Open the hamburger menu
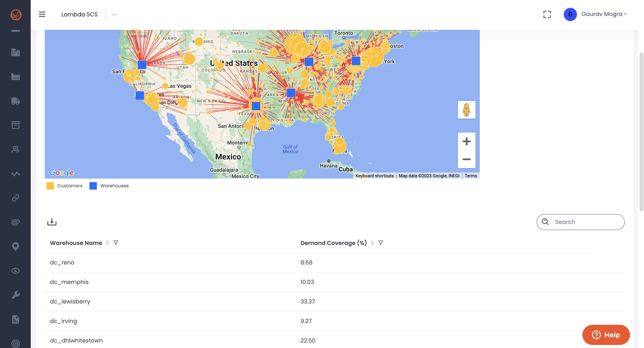Viewport: 644px width, 348px height. [x=42, y=14]
